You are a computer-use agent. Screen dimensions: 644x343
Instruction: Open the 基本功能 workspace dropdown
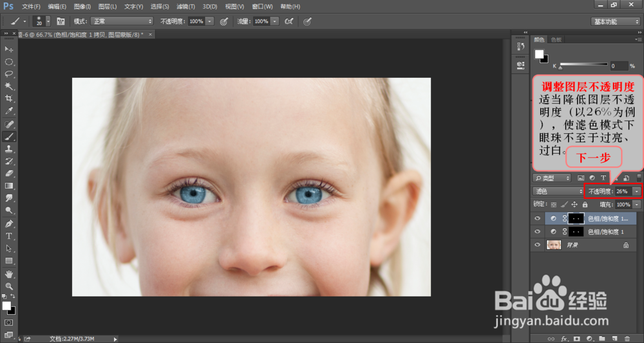[x=615, y=22]
